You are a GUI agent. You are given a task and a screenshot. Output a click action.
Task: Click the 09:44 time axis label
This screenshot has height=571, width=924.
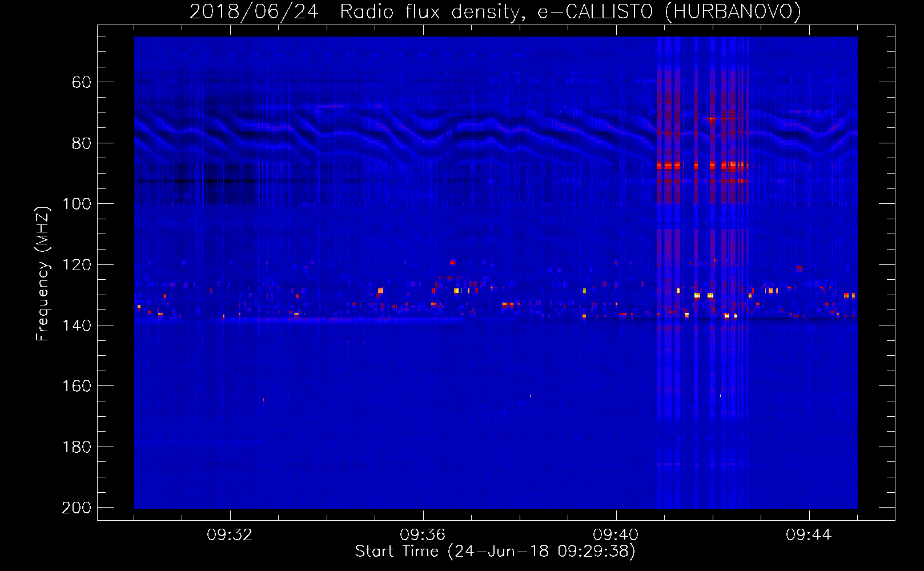pyautogui.click(x=809, y=535)
